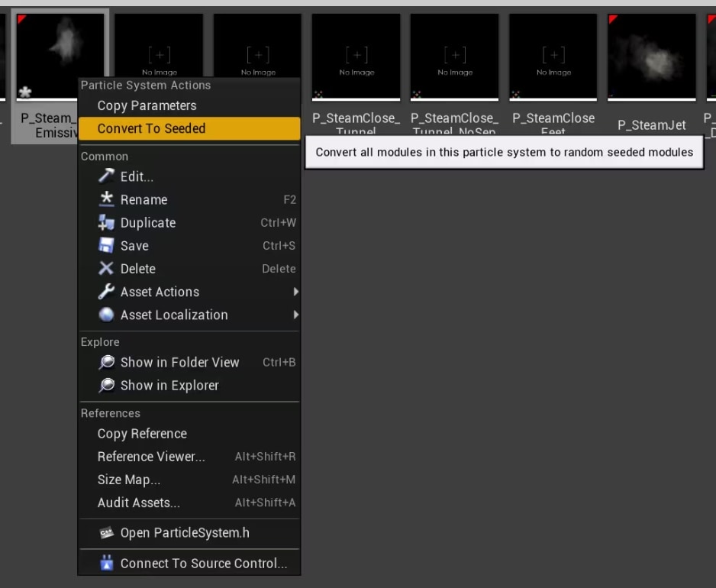Select Convert To Seeded menu entry
Viewport: 716px width, 588px height.
coord(151,128)
